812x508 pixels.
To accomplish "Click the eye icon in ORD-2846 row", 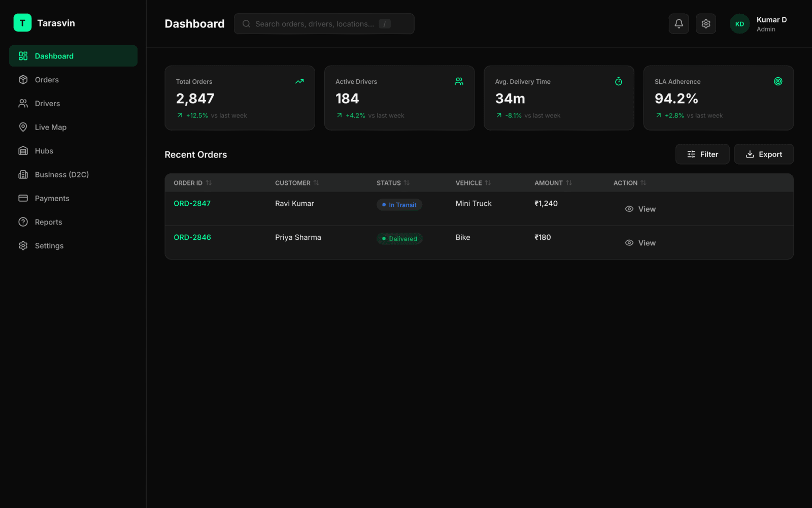I will click(629, 243).
